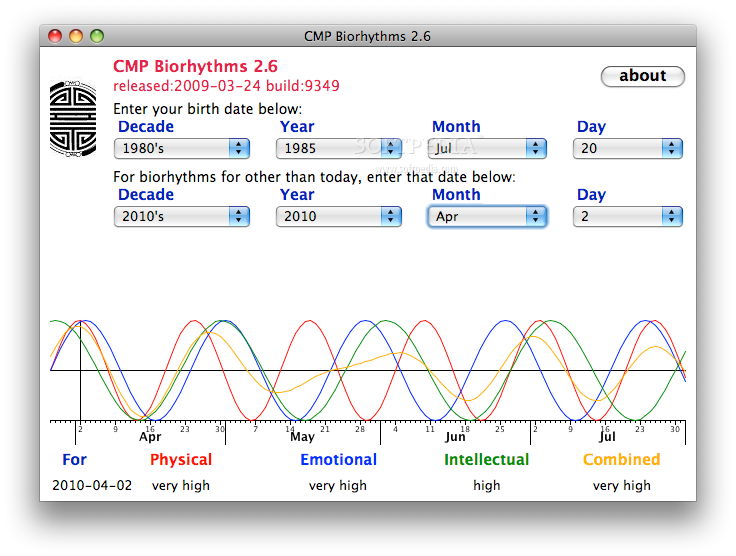Screen dimensions: 736x556
Task: Open the target Year dropdown showing 2010
Action: point(338,216)
